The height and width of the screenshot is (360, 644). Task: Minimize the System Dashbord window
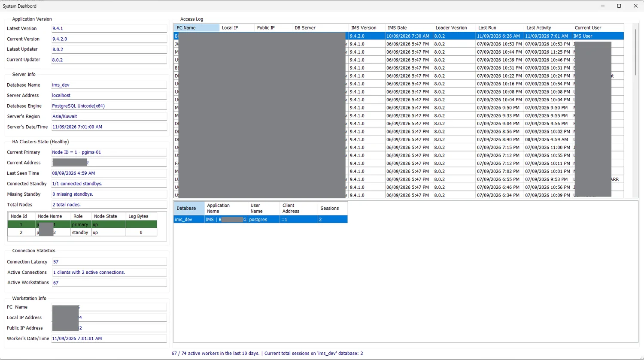(603, 6)
